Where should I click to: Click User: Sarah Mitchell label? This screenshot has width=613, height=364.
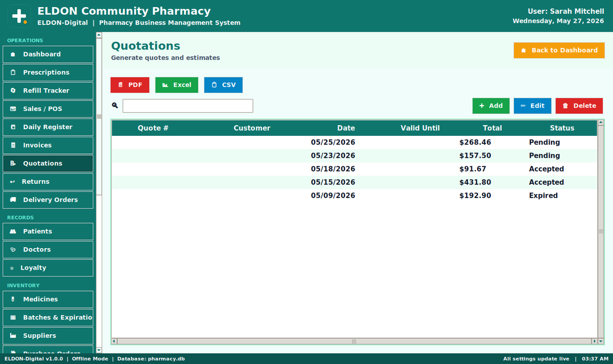pyautogui.click(x=566, y=11)
